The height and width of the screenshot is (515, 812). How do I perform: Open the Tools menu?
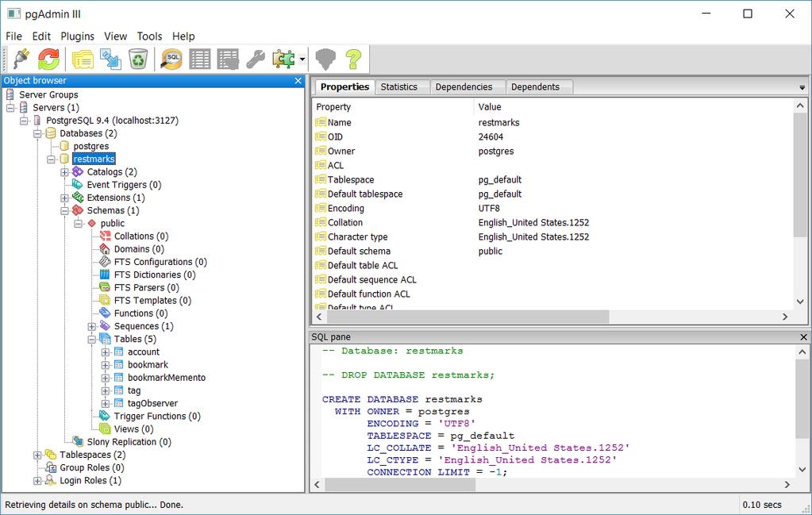(x=150, y=37)
